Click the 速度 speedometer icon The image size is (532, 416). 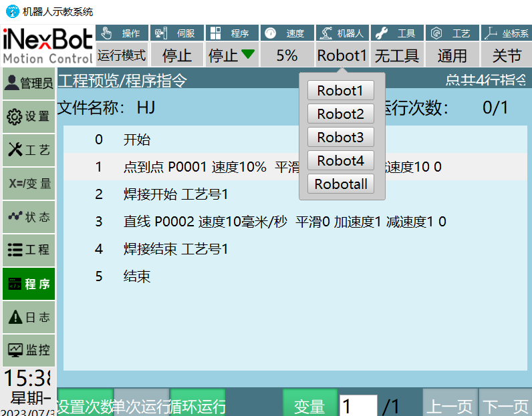[x=270, y=33]
